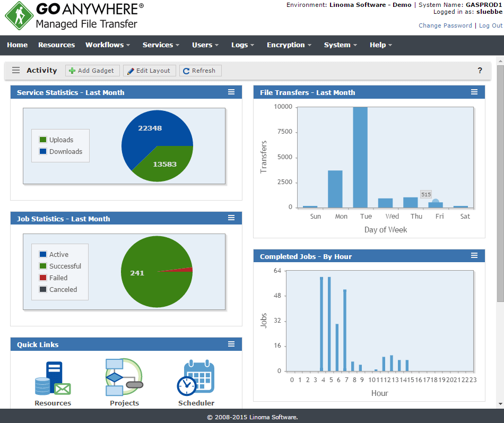Image resolution: width=504 pixels, height=423 pixels.
Task: Open the Resources menu item
Action: 56,45
